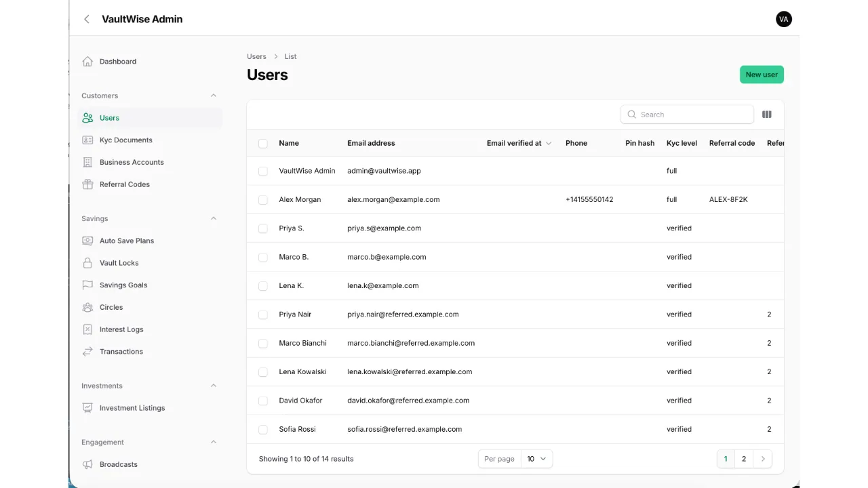Click the Investment Listings chart icon
Screen dimensions: 868x488
[x=87, y=408]
